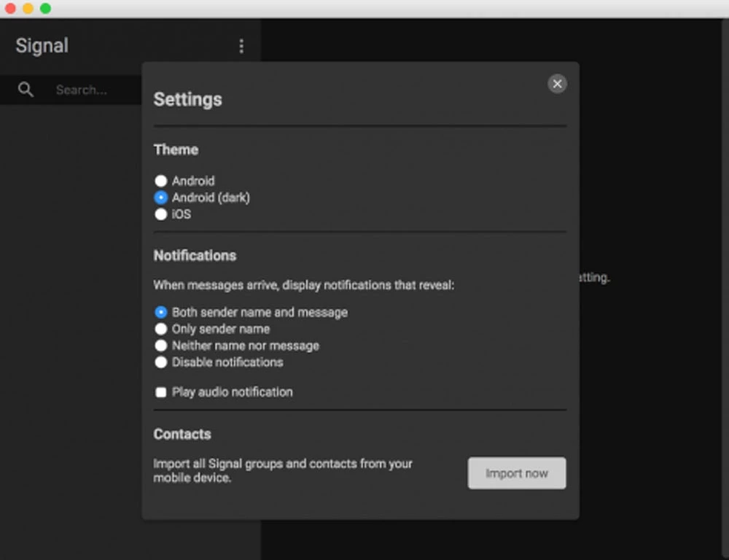This screenshot has height=560, width=729.
Task: Enable Play audio notification checkbox
Action: click(161, 392)
